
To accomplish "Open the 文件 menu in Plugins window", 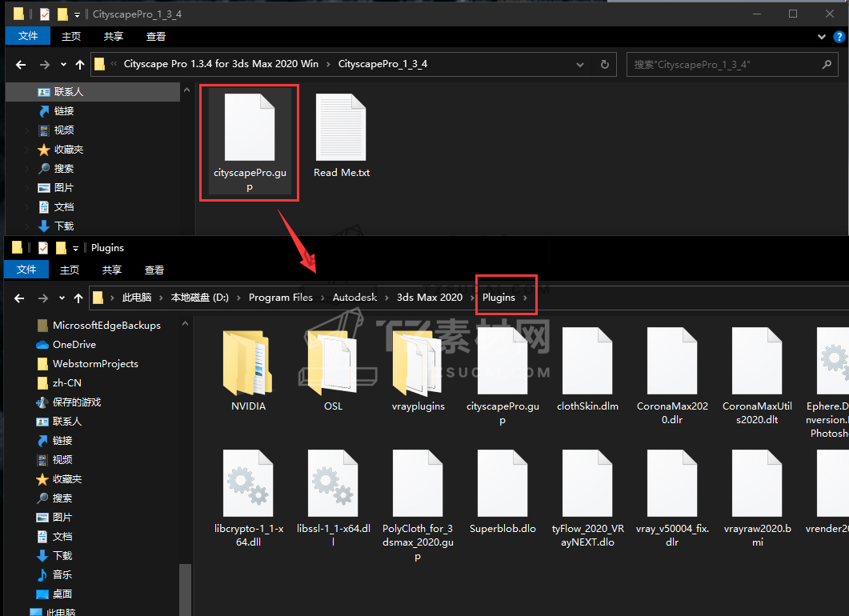I will (x=26, y=270).
